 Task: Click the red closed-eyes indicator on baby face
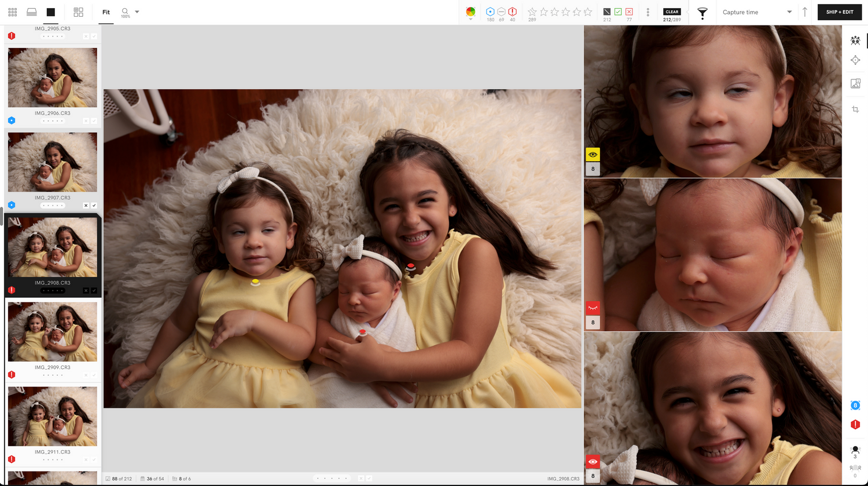(593, 308)
